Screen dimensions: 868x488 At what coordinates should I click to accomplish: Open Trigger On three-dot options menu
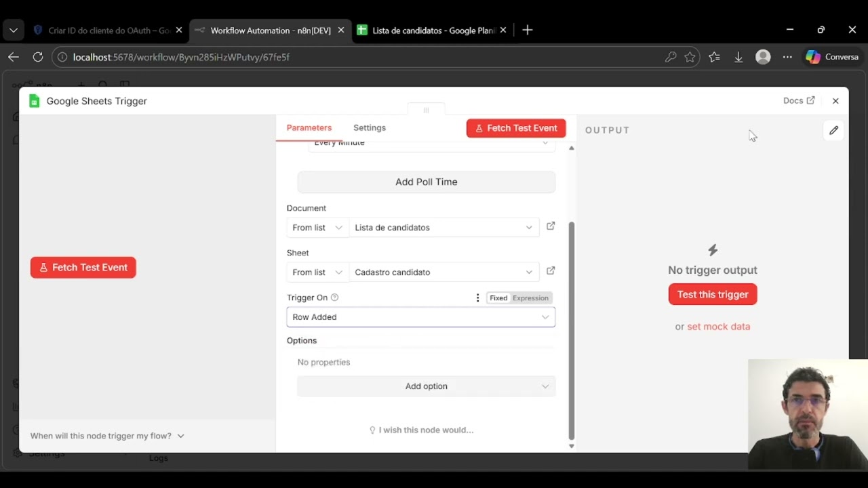coord(477,298)
